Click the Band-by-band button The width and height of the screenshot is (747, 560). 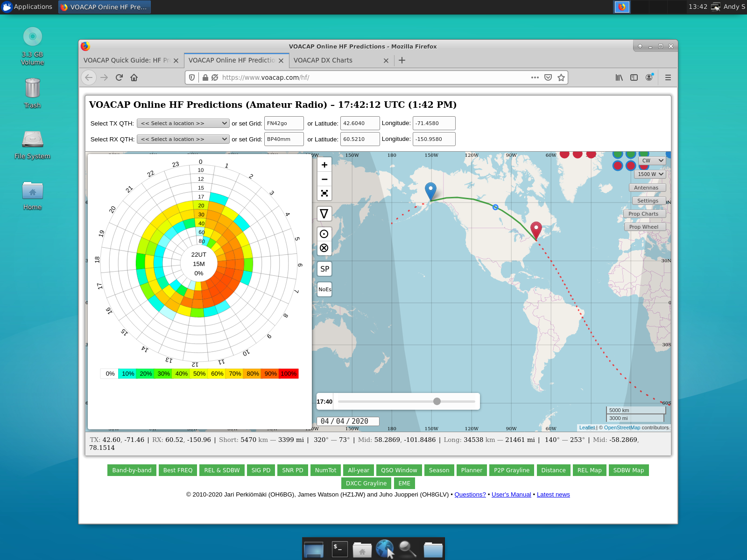[x=132, y=470]
